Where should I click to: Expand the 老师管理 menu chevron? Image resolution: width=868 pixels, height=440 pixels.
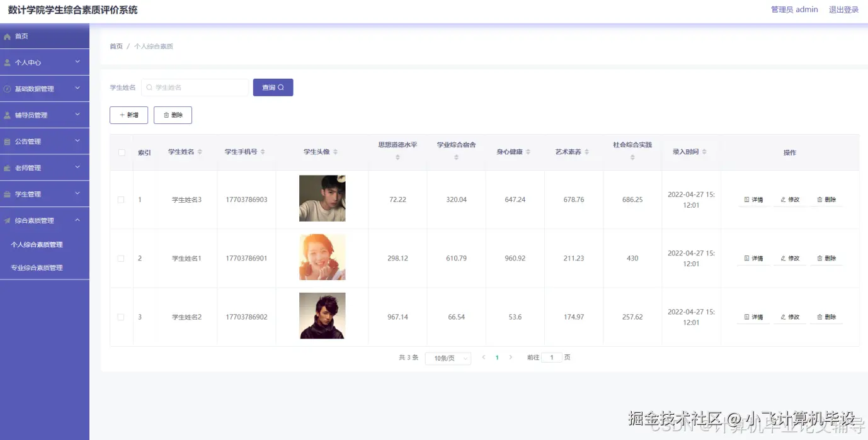point(77,167)
